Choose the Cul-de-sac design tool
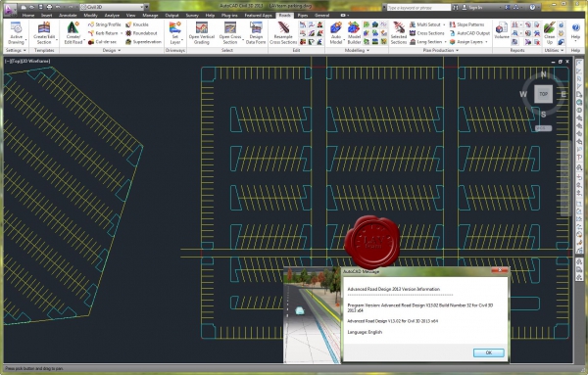The image size is (588, 375). [x=102, y=42]
